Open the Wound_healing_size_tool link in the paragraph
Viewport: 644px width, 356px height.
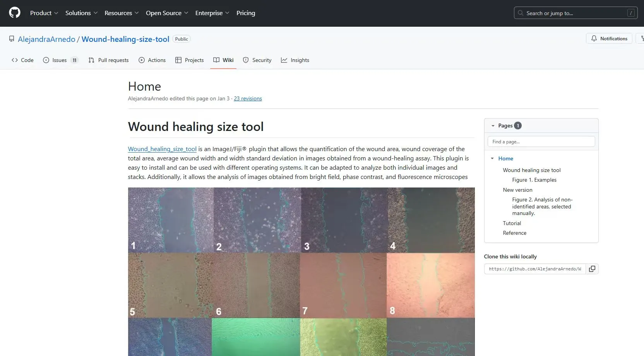click(162, 149)
